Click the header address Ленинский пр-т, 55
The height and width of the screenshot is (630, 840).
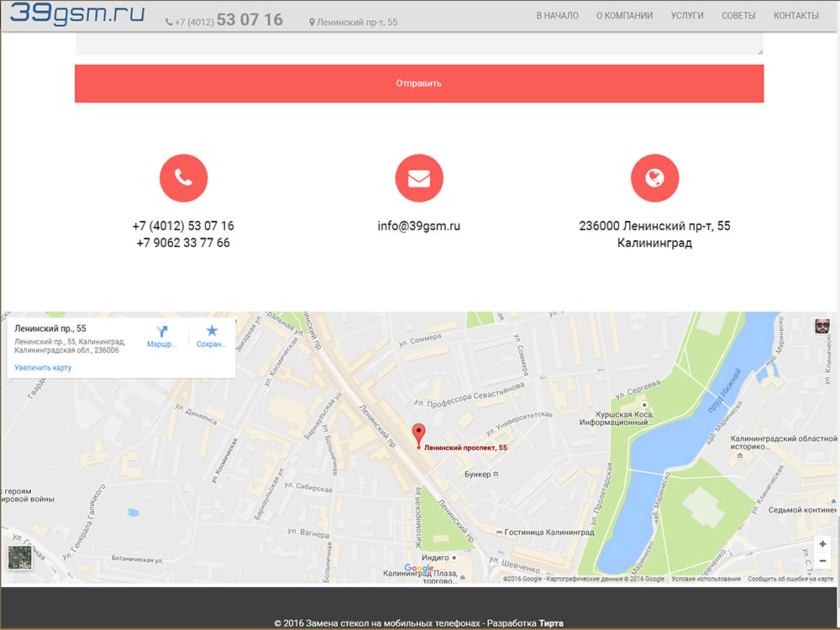[x=357, y=23]
